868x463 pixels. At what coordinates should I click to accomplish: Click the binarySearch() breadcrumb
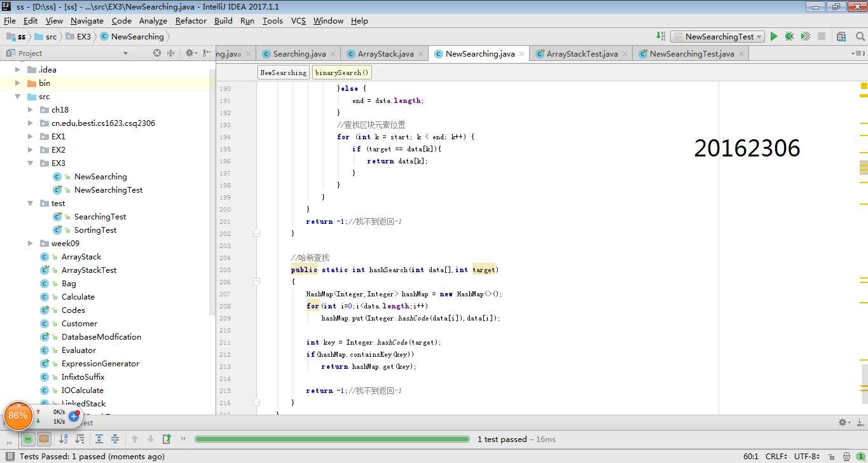point(341,73)
